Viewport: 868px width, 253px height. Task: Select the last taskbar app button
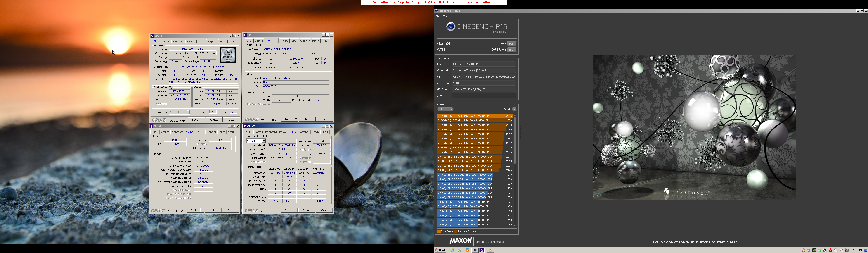tap(490, 250)
